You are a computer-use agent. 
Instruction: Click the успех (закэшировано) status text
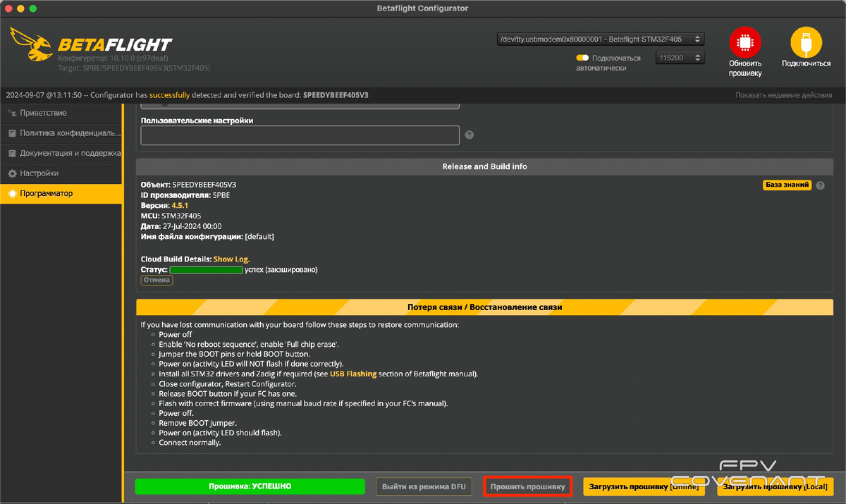[281, 270]
